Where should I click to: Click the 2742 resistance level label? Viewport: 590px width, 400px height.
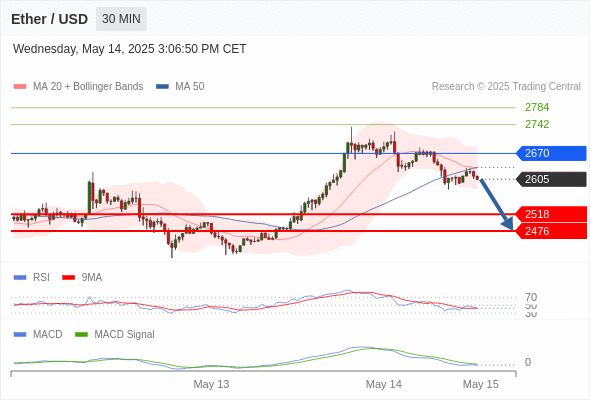(537, 124)
